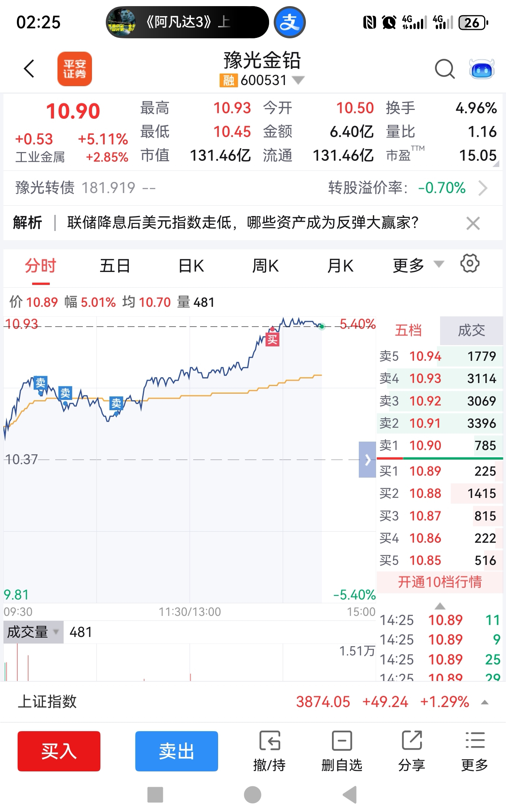Select the 五档 order book tab
The image size is (506, 812).
[x=408, y=330]
